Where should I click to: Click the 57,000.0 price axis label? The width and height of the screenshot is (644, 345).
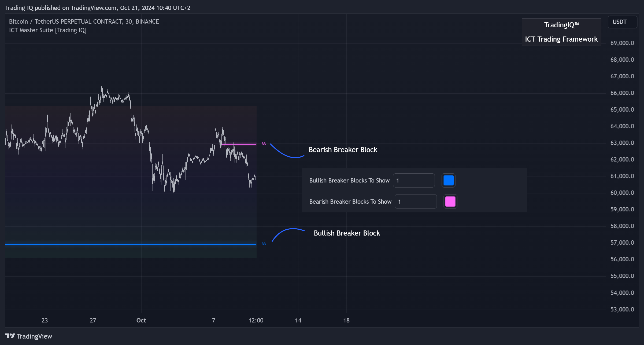(622, 243)
